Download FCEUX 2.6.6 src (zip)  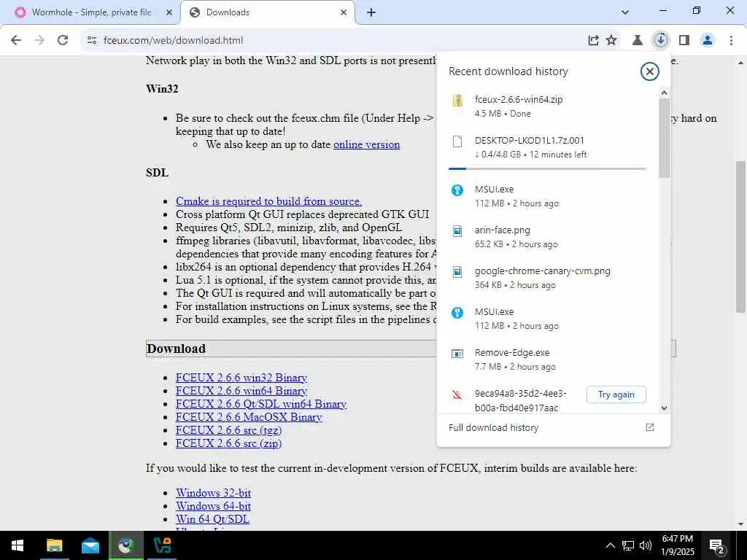[x=228, y=443]
